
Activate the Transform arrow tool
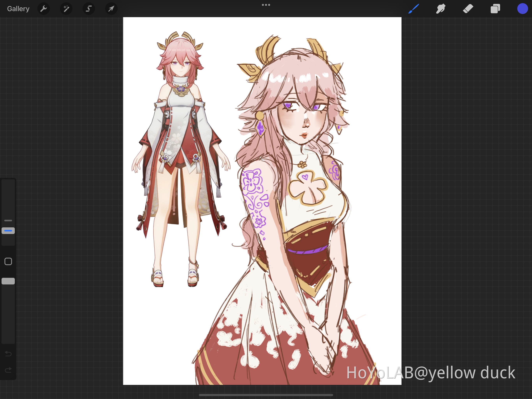(111, 9)
